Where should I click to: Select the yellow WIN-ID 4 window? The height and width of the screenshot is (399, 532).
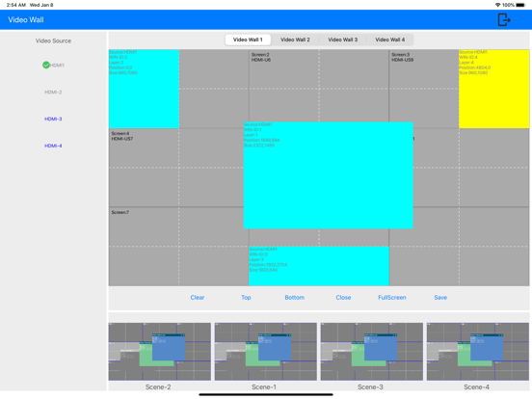point(494,89)
